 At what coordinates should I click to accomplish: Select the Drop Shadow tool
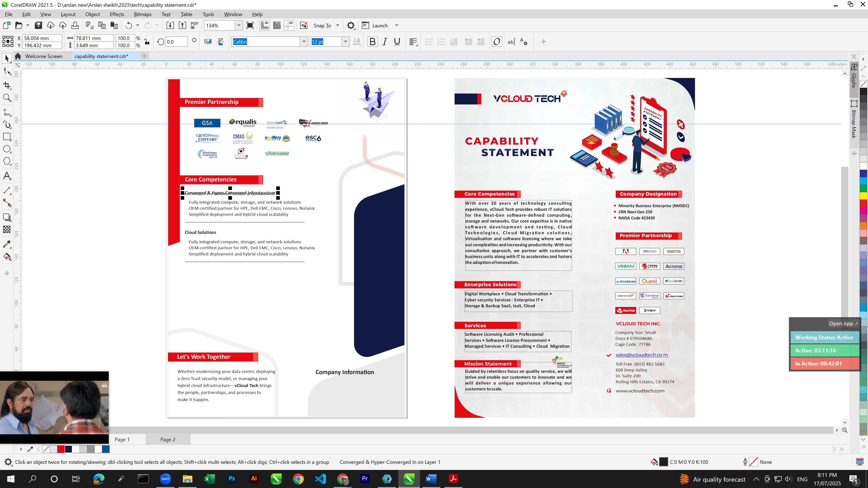point(7,217)
